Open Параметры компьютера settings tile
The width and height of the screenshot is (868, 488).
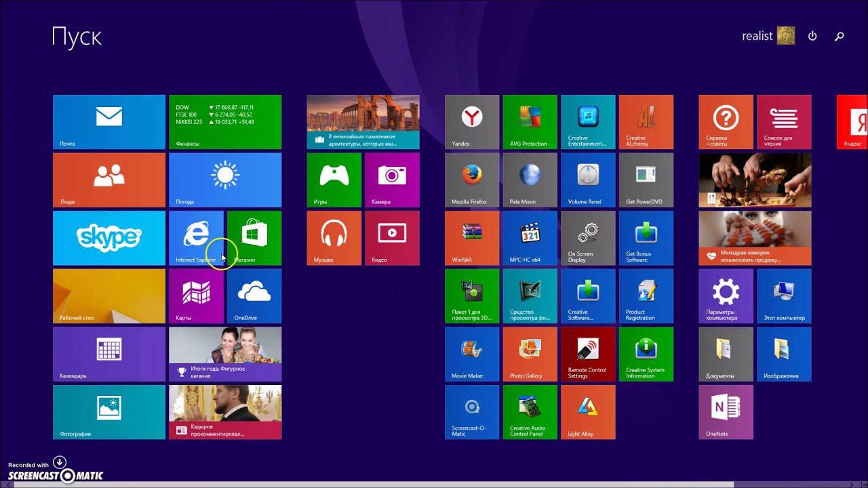click(x=726, y=296)
